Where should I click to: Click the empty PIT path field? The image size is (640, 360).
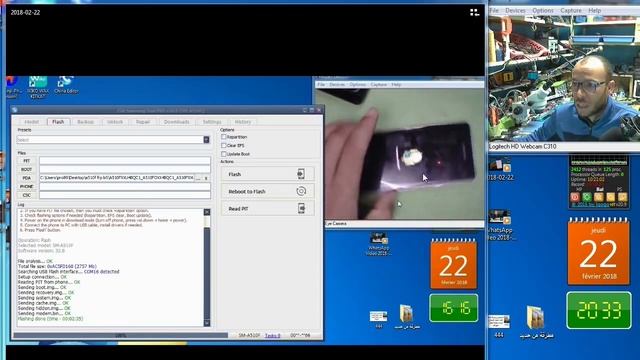[124, 161]
